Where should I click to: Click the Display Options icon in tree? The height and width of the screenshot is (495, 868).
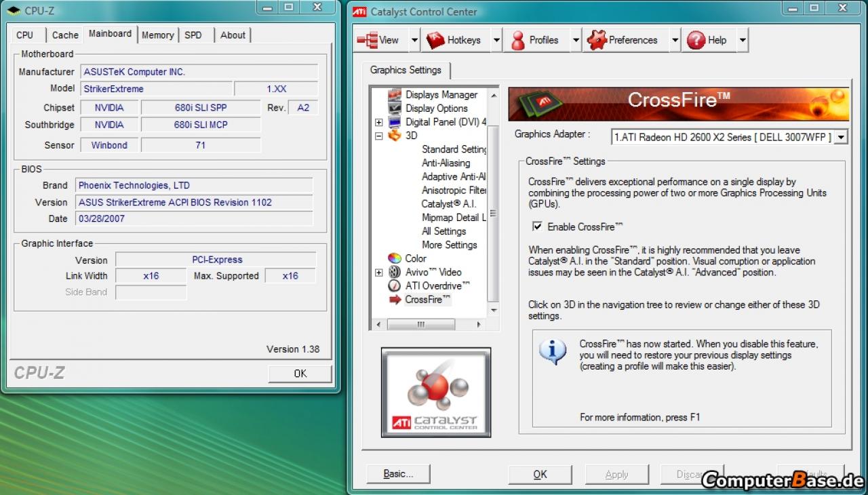click(395, 108)
